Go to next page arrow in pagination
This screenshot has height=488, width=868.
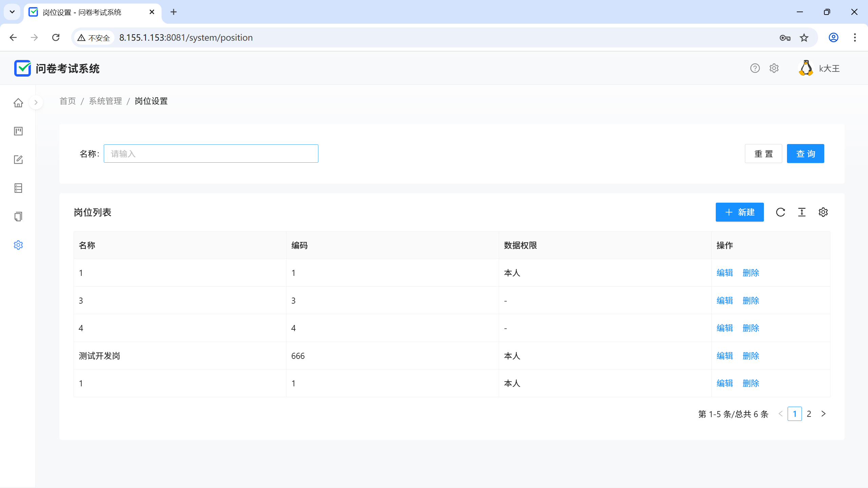823,414
